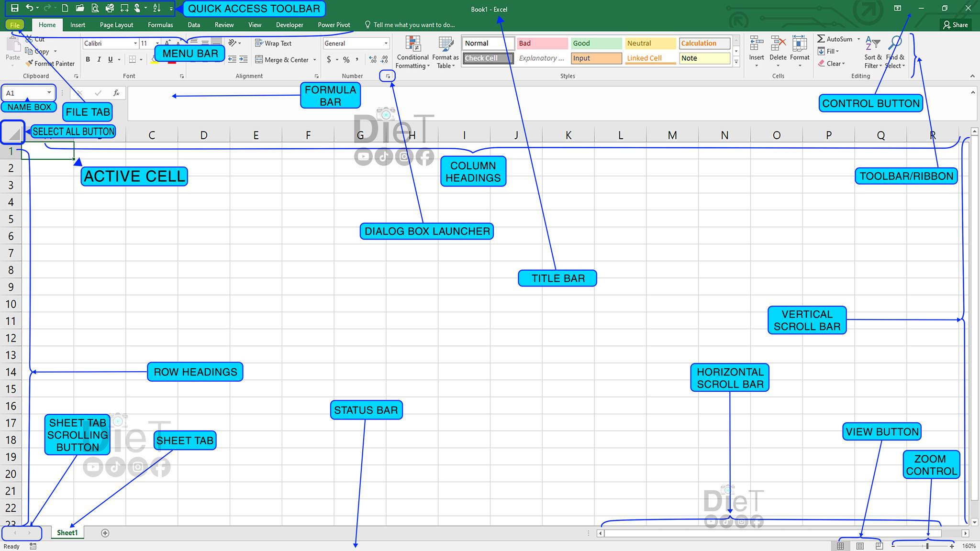This screenshot has width=980, height=551.
Task: Expand the Styles gallery More arrow
Action: click(x=736, y=62)
